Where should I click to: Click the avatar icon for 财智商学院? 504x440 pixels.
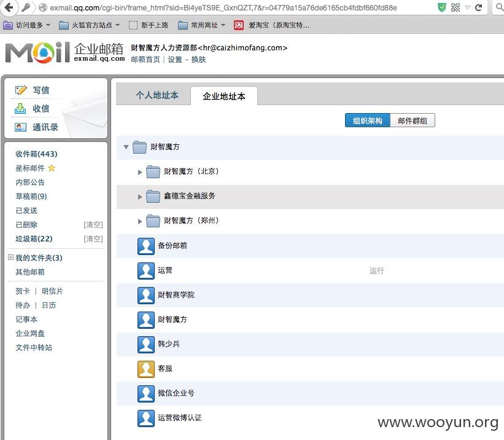tap(146, 295)
